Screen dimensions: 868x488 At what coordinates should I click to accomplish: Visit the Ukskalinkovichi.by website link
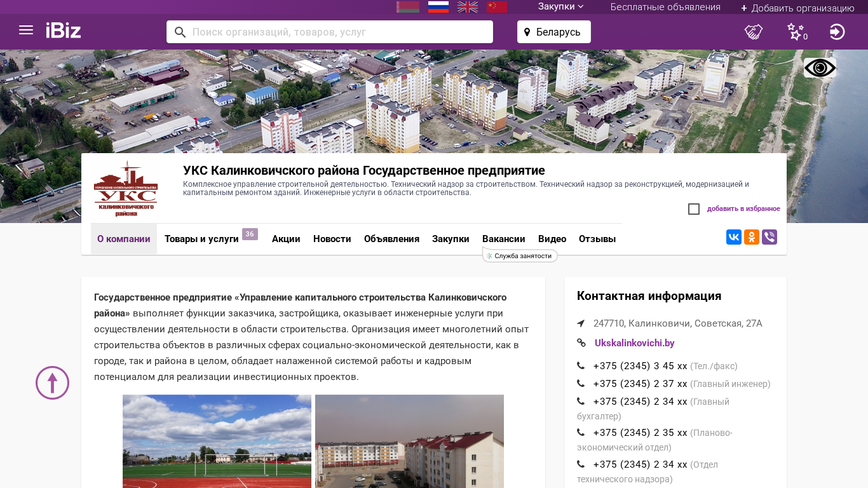(x=635, y=343)
